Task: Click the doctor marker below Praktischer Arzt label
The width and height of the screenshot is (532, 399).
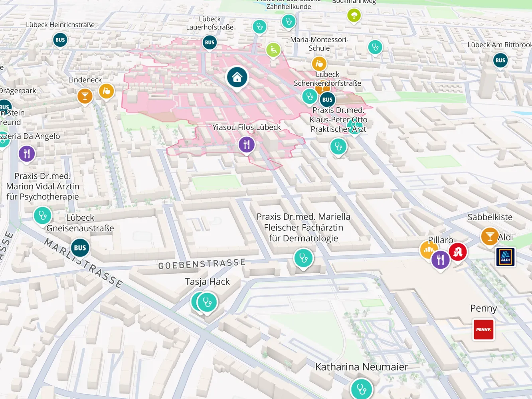Action: (338, 146)
